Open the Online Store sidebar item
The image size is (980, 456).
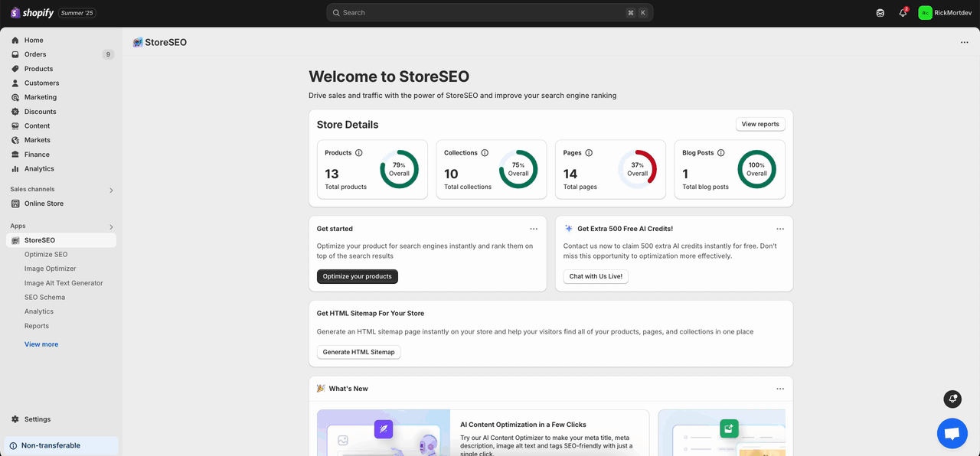[61, 204]
